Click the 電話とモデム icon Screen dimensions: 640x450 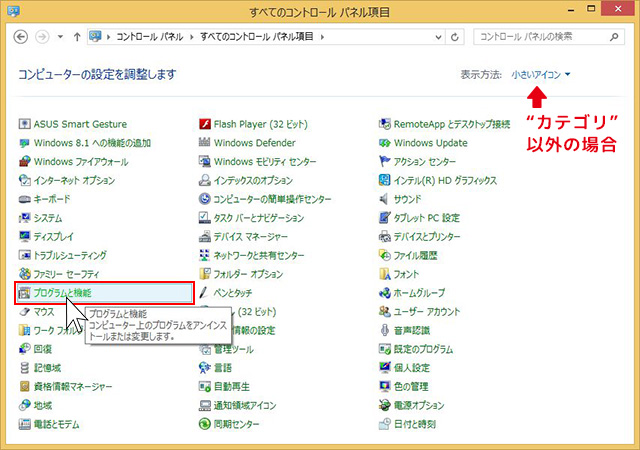(x=24, y=424)
